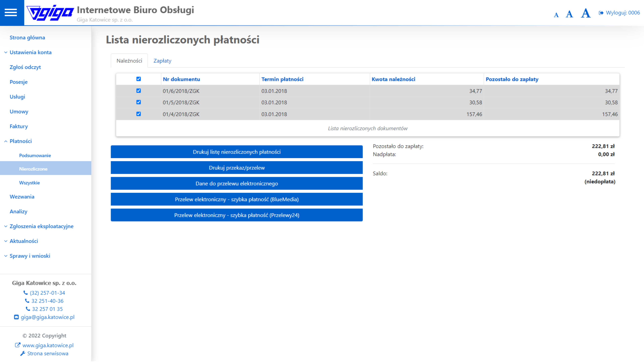Click the wrench icon beside Strona serwisowa
This screenshot has height=362, width=644.
pos(23,353)
